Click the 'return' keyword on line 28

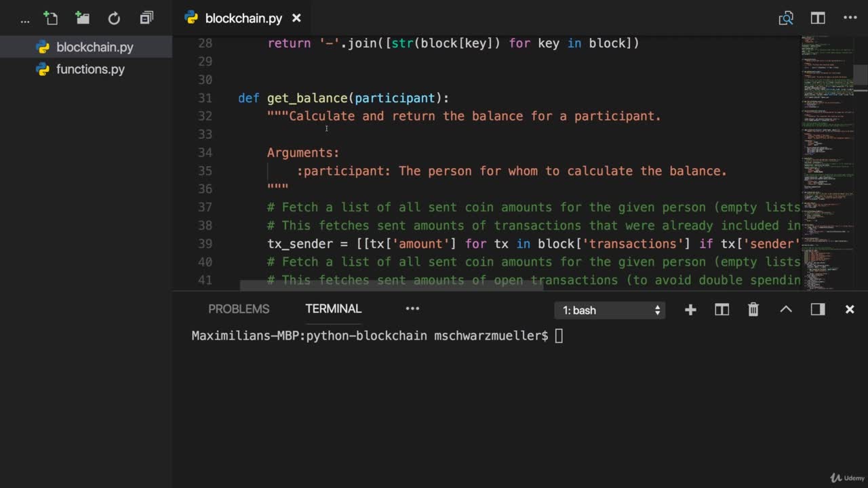coord(290,43)
